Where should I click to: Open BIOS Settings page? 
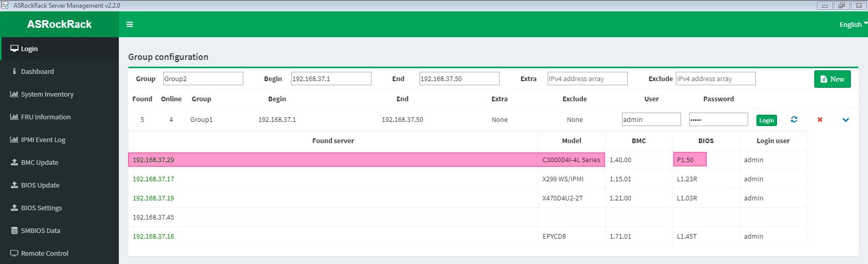(59, 208)
